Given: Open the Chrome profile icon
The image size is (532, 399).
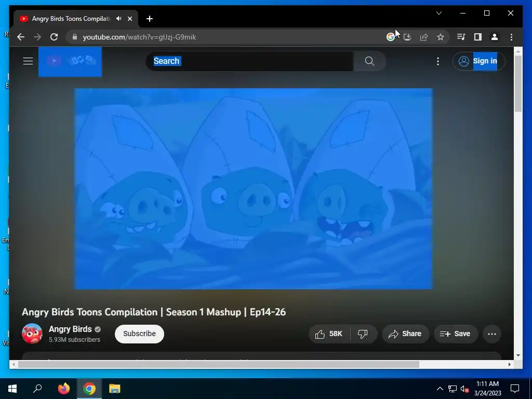Looking at the screenshot, I should point(495,37).
